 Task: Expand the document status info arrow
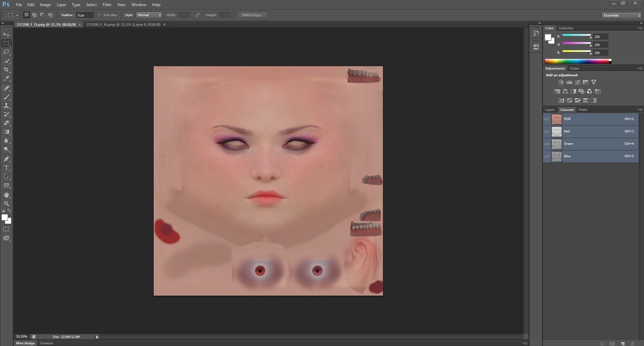tap(97, 337)
